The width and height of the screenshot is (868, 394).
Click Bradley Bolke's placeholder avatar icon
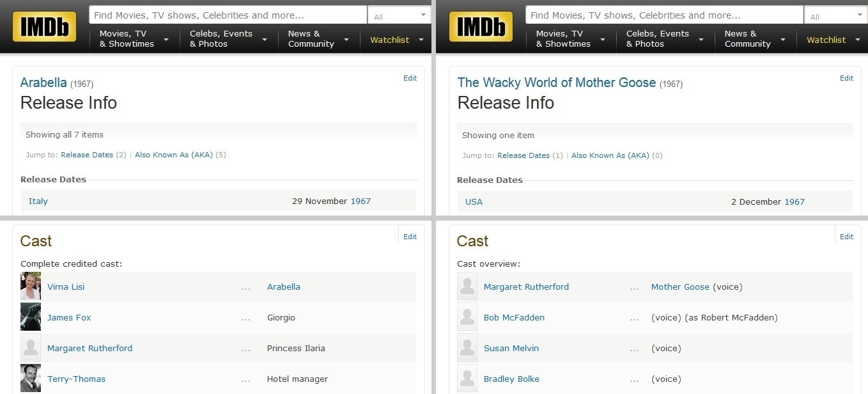click(467, 379)
